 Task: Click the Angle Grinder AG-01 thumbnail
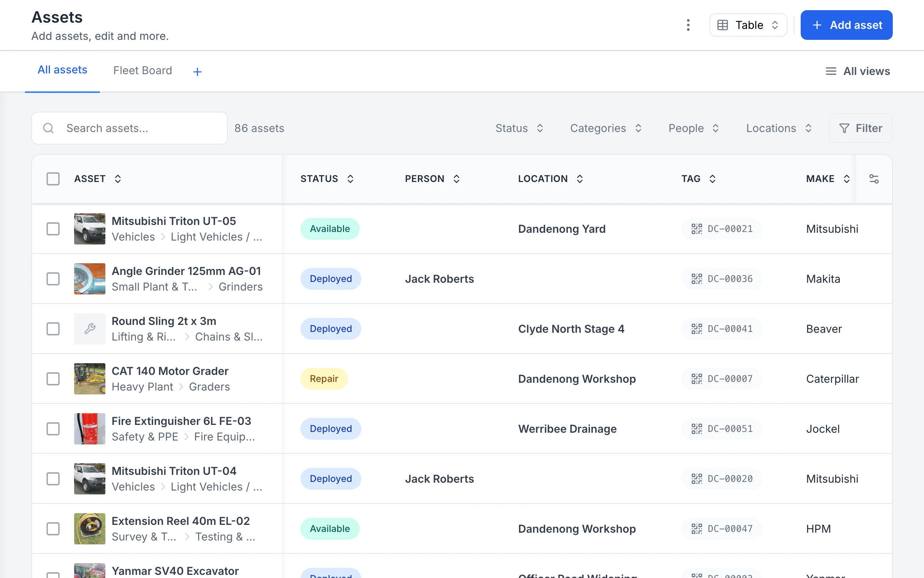tap(90, 279)
